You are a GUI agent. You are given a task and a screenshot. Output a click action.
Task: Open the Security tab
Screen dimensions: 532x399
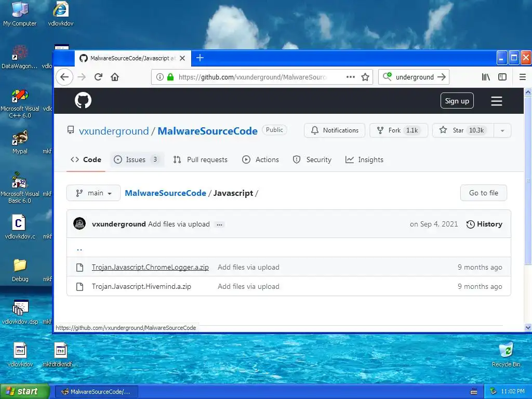[312, 159]
